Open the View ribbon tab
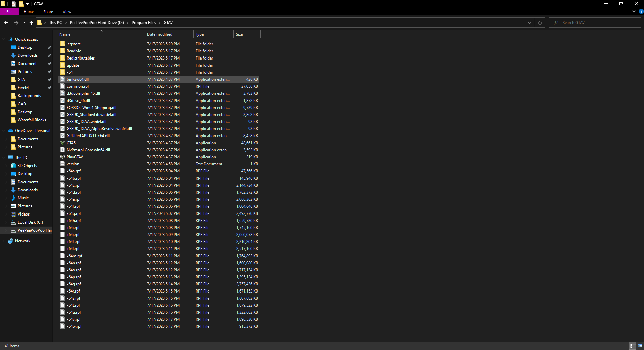The width and height of the screenshot is (644, 350). 67,12
